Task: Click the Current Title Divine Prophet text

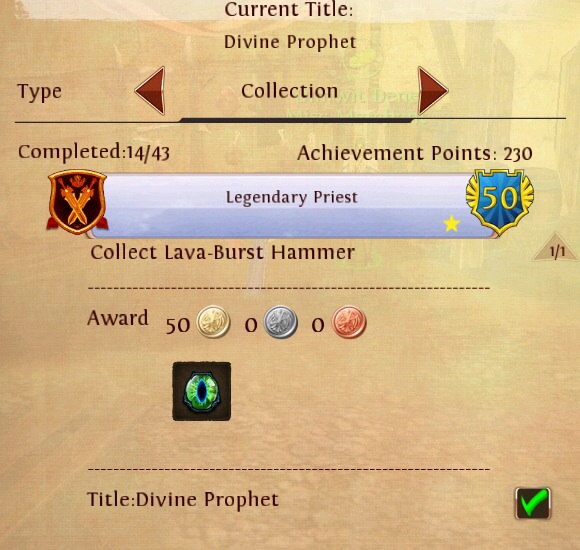Action: click(290, 42)
